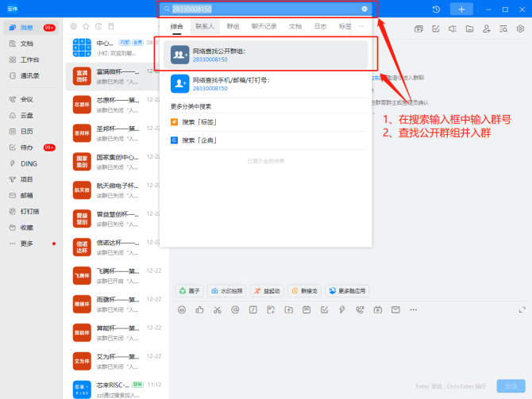Click upload file icon in message toolbar

tap(289, 309)
